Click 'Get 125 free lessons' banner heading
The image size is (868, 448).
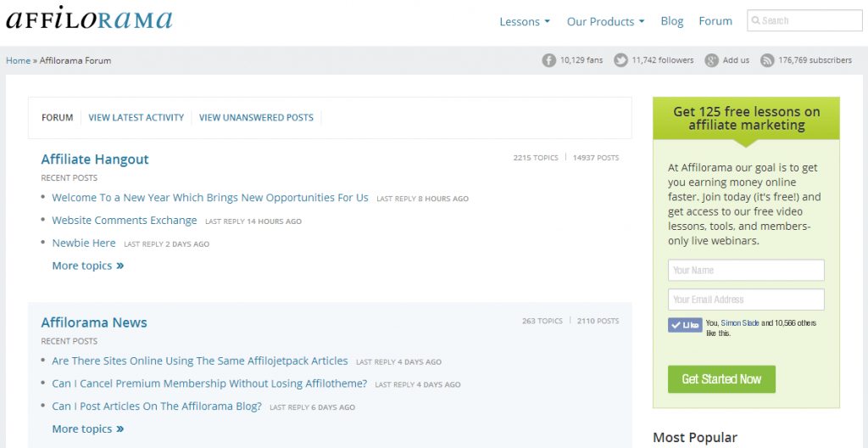(746, 118)
